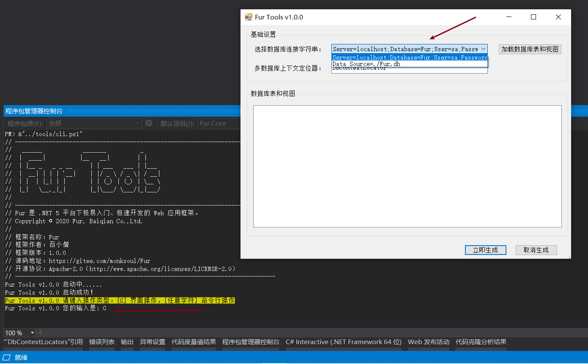Image resolution: width=588 pixels, height=364 pixels.
Task: Open the Web 发布活动 tab
Action: pos(428,342)
